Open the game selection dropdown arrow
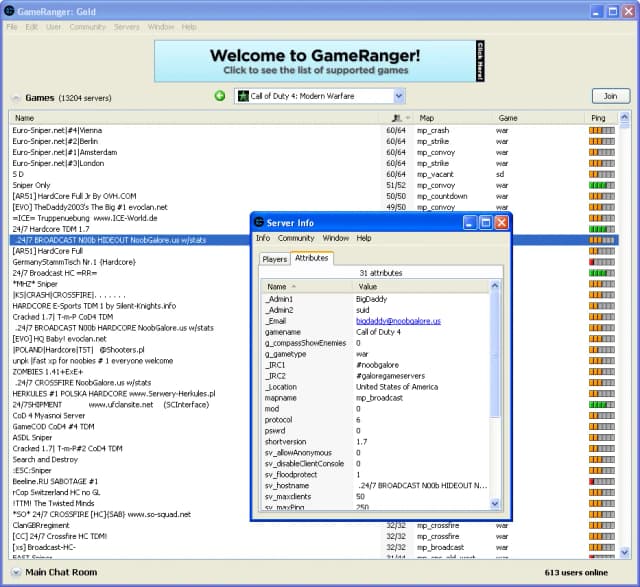This screenshot has height=587, width=640. (x=399, y=96)
